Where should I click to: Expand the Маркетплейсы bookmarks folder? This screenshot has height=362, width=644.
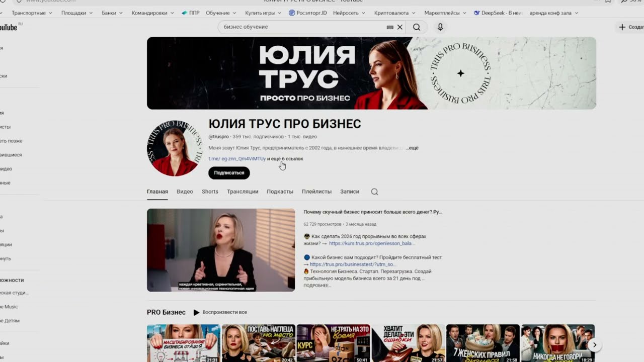click(445, 13)
